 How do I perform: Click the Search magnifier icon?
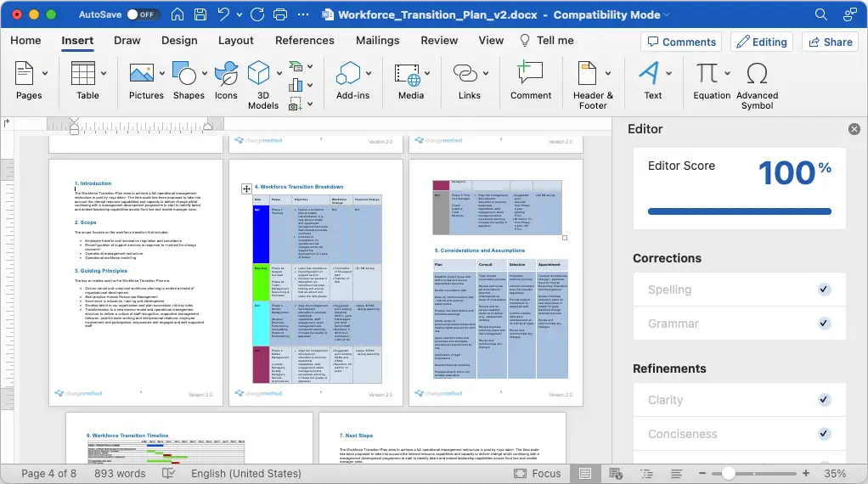click(821, 14)
